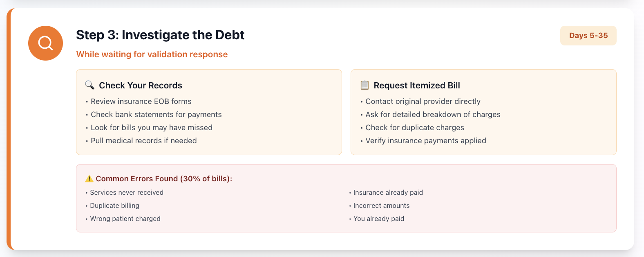Select Check for duplicate charges item
This screenshot has height=257, width=644.
pyautogui.click(x=415, y=128)
